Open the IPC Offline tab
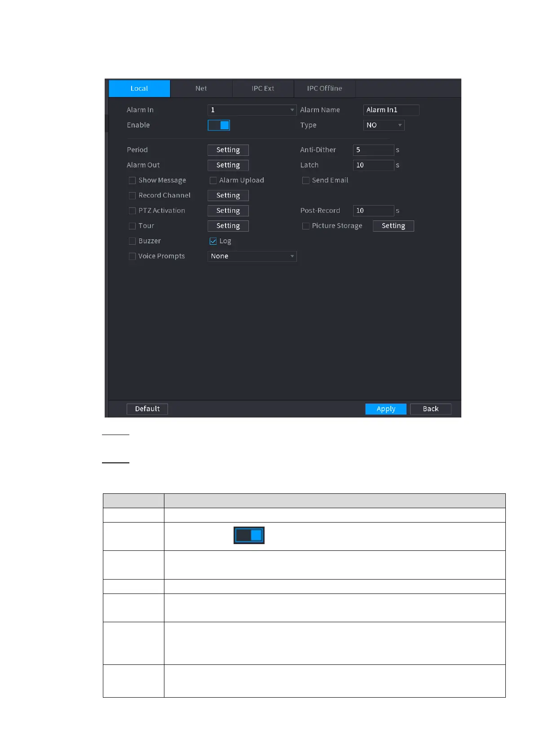 point(325,88)
